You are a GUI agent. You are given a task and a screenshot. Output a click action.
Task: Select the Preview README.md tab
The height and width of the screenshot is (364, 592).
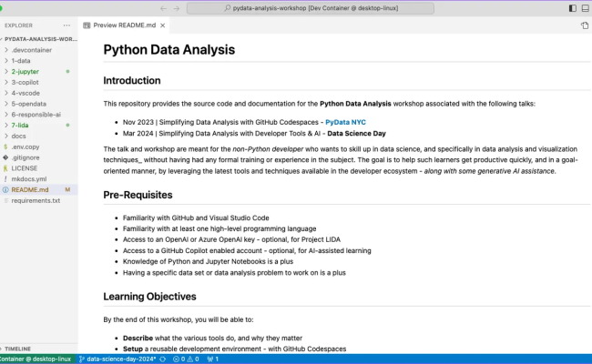click(125, 25)
